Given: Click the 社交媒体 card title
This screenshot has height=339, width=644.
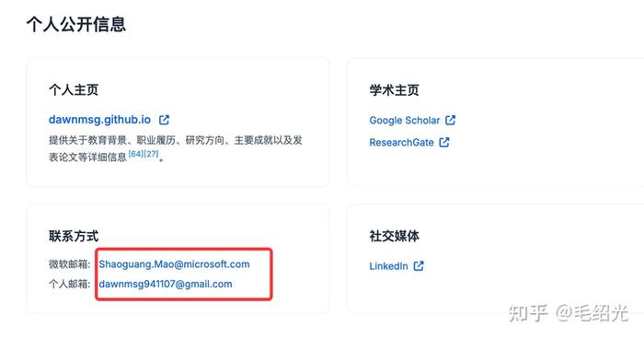Looking at the screenshot, I should coord(395,236).
